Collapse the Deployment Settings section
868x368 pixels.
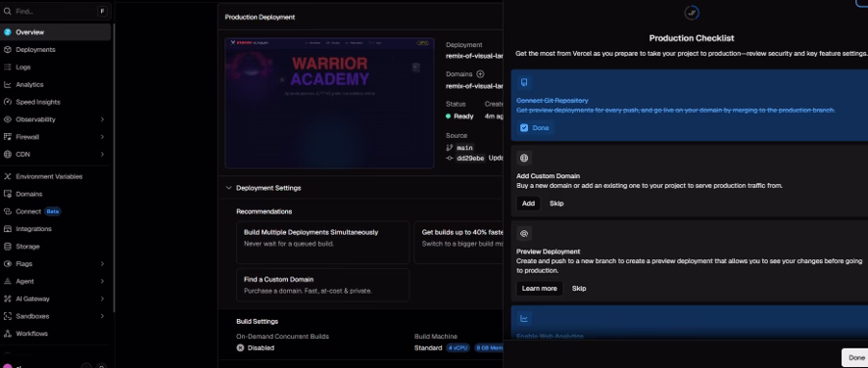click(x=228, y=188)
